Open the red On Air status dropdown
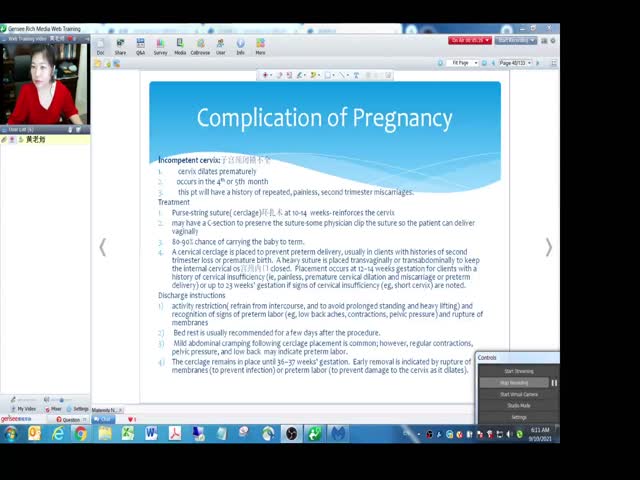 (x=470, y=40)
